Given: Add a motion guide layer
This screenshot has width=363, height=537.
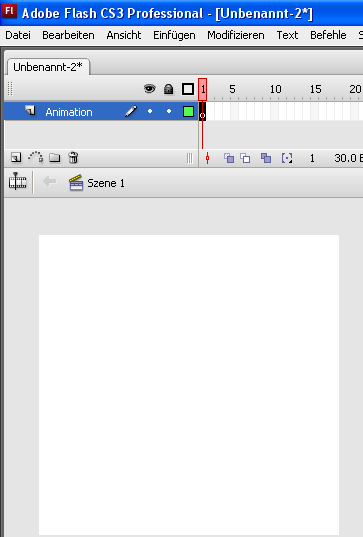Looking at the screenshot, I should coord(35,157).
